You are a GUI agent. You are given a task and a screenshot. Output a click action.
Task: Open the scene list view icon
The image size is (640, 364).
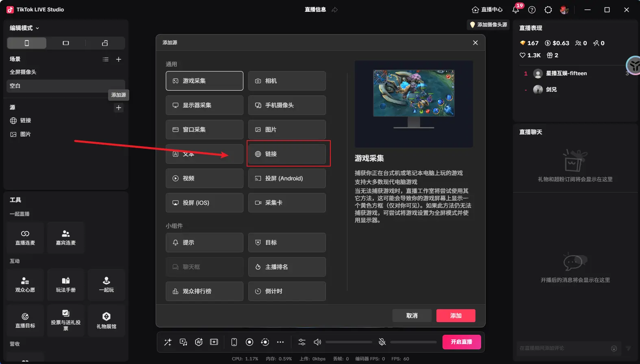(106, 59)
